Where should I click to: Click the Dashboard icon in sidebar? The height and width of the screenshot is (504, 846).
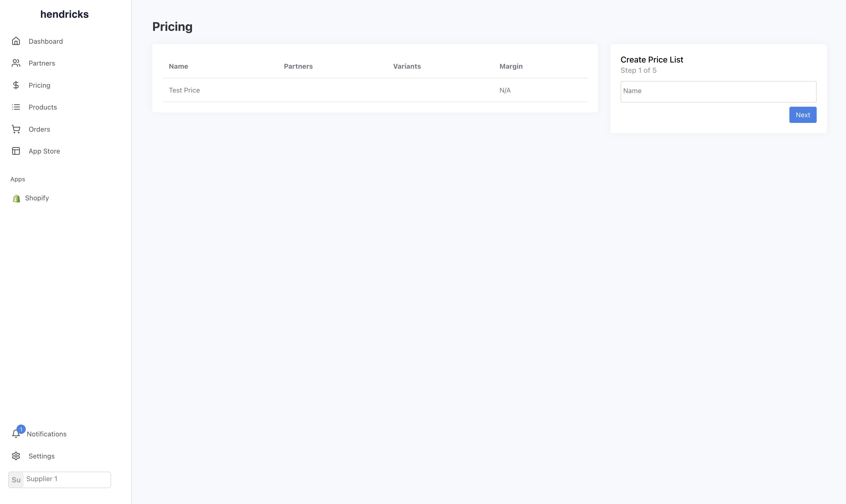click(16, 41)
